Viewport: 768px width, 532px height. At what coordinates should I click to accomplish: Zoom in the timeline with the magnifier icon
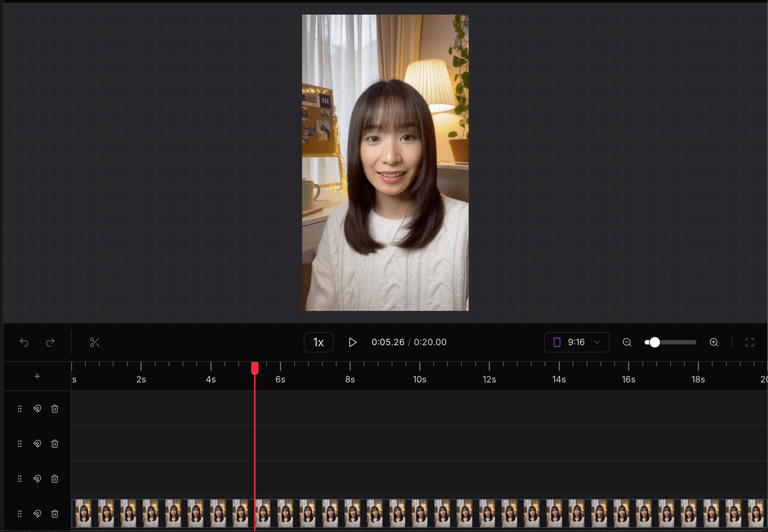(x=714, y=342)
